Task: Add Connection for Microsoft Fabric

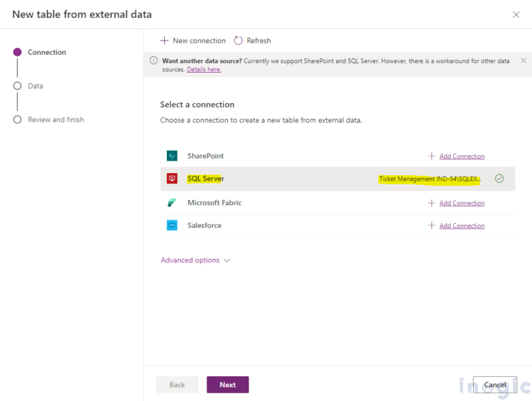Action: 462,203
